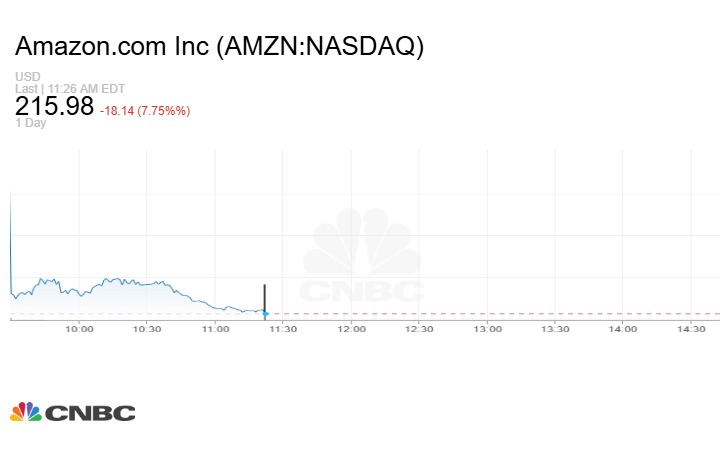Viewport: 720px width, 450px height.
Task: Click the 11:00 time axis label
Action: (x=215, y=328)
